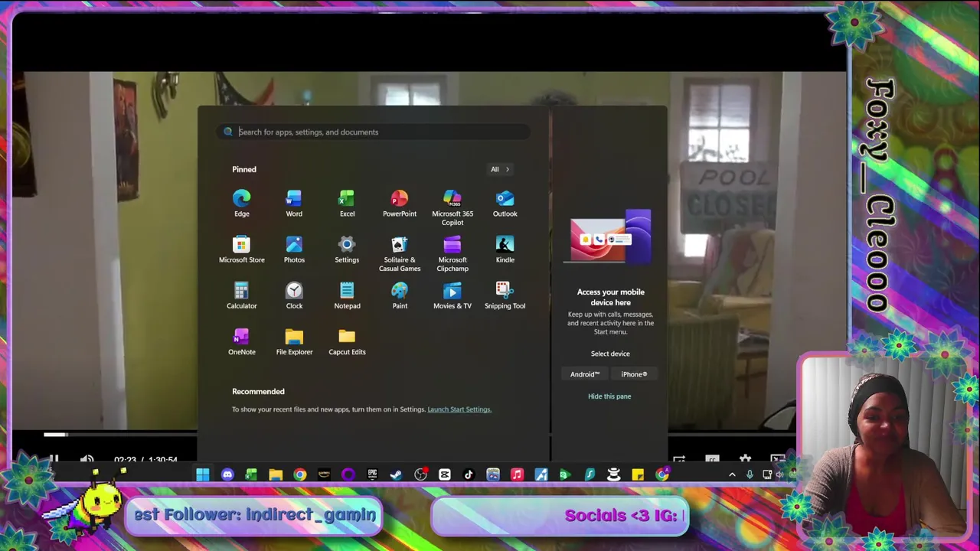The height and width of the screenshot is (551, 980).
Task: Start PowerPoint from pinned apps
Action: (x=400, y=204)
